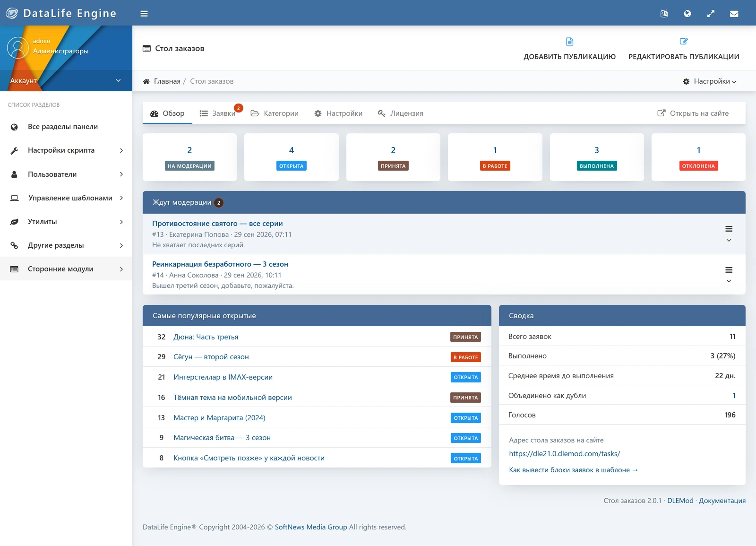Open messages via the envelope icon

click(x=734, y=14)
